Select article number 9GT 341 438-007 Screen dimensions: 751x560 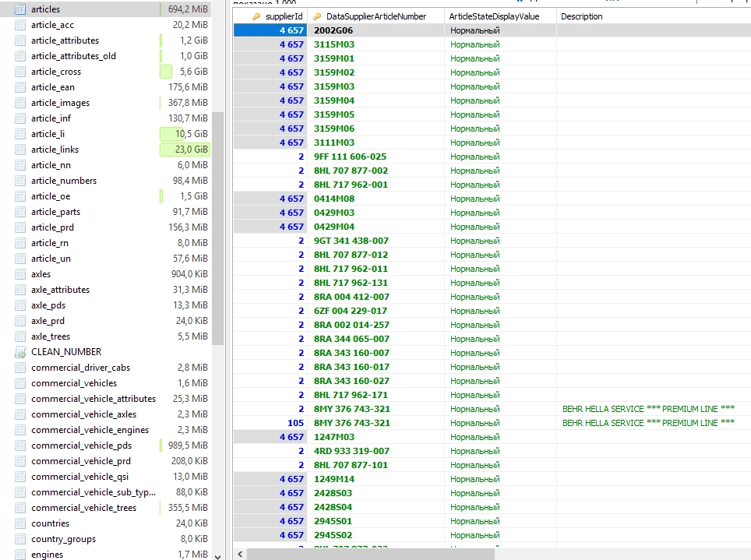[x=351, y=241]
